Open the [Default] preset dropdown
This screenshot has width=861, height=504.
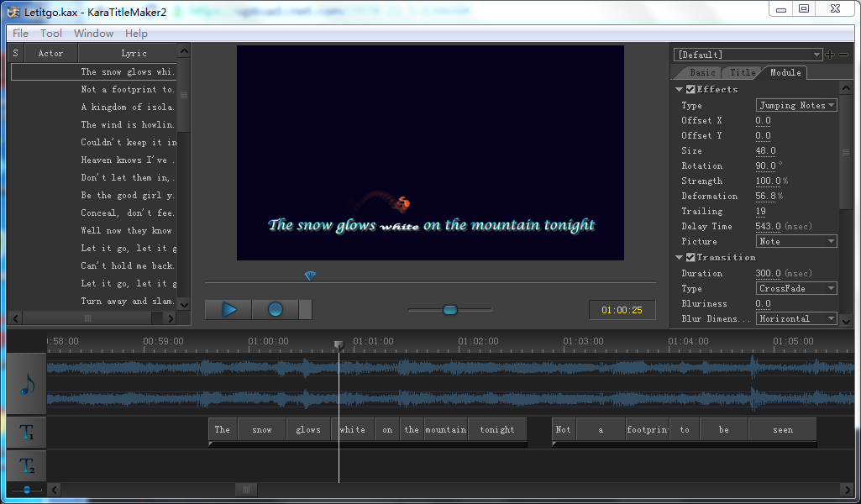(748, 55)
